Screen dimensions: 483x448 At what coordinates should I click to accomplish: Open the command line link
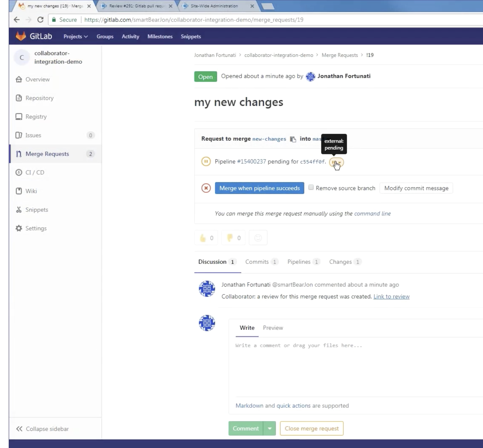tap(372, 213)
